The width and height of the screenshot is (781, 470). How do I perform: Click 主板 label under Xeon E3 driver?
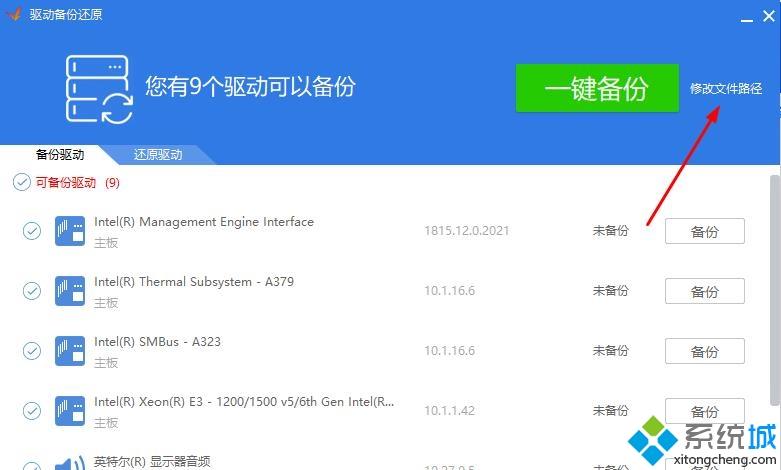coord(106,423)
